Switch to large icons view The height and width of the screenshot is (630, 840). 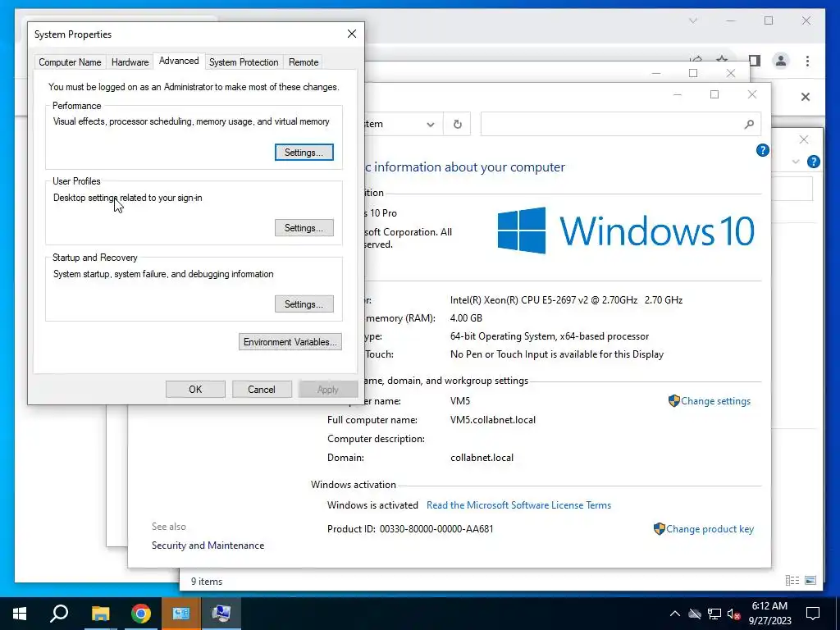pos(810,580)
